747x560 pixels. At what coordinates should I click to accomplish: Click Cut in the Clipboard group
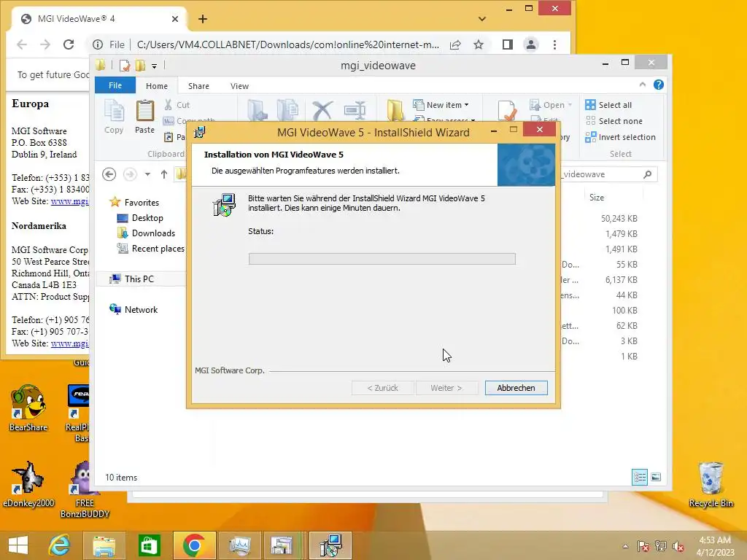click(x=177, y=105)
